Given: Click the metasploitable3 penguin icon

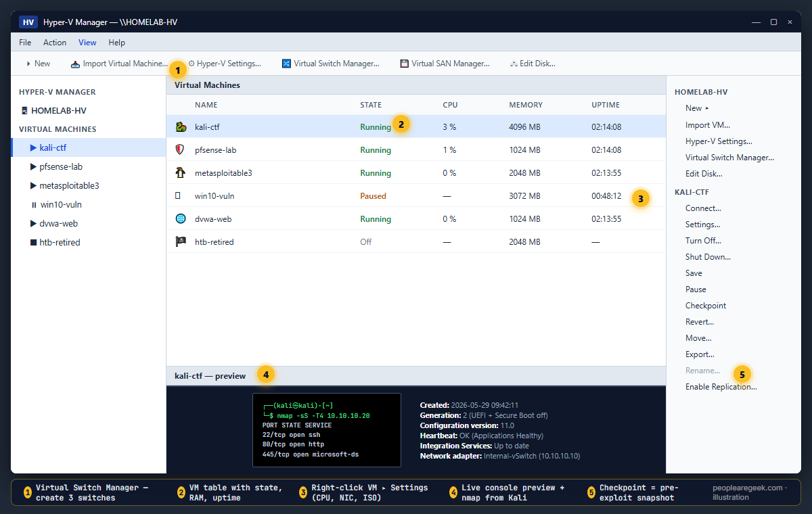Looking at the screenshot, I should 180,172.
